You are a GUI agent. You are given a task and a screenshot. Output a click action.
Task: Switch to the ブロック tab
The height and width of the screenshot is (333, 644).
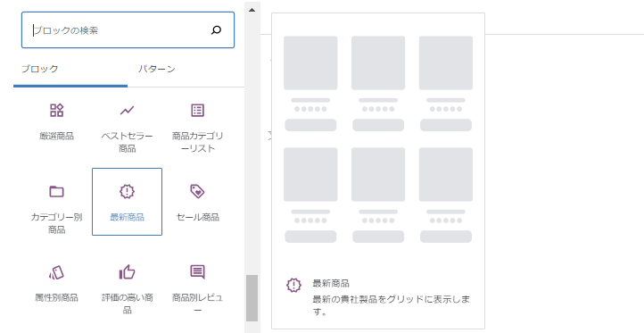tap(40, 69)
